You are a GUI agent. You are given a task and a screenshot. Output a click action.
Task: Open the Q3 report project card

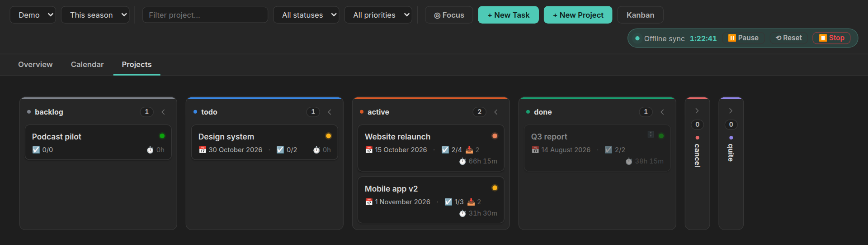pos(597,148)
